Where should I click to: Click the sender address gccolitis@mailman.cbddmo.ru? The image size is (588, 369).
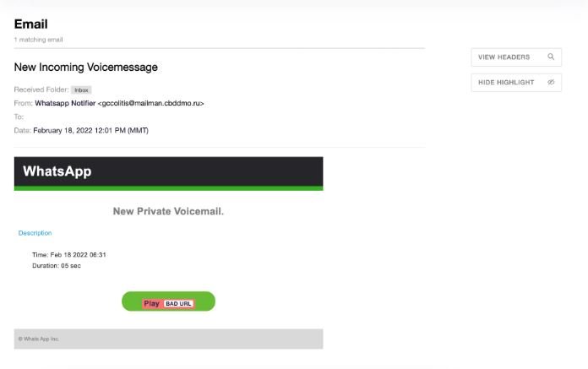coord(150,103)
